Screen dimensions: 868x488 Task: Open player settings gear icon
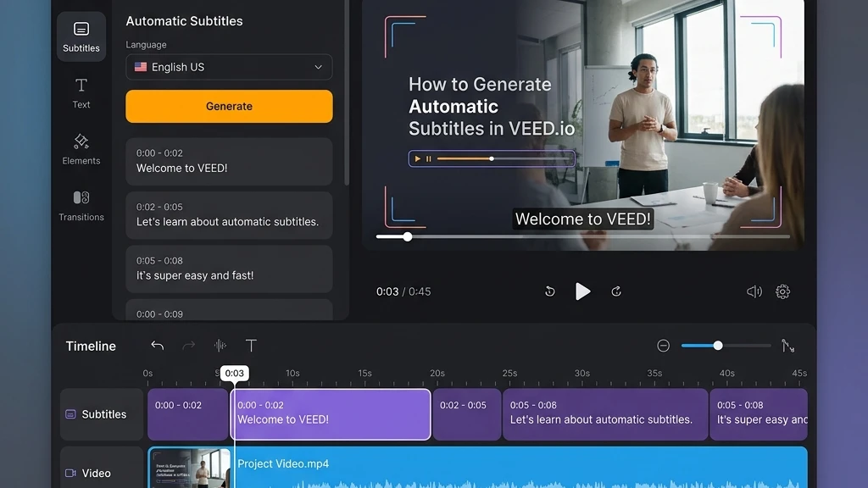782,291
